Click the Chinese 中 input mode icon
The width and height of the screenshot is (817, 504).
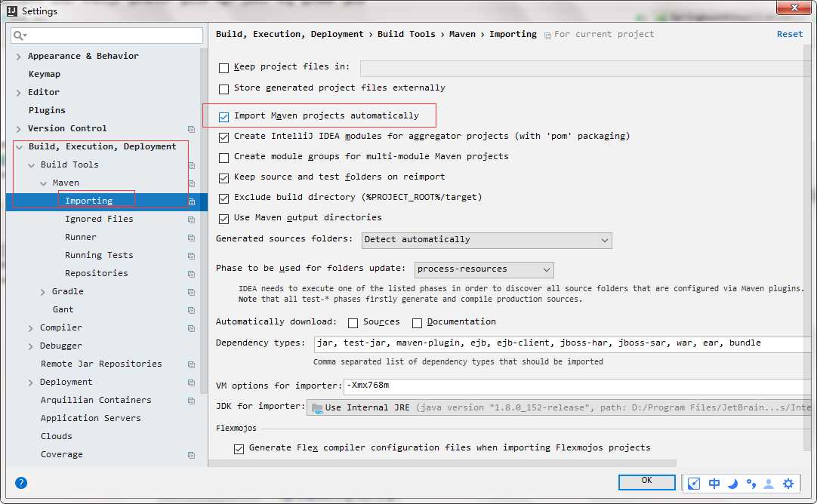714,484
